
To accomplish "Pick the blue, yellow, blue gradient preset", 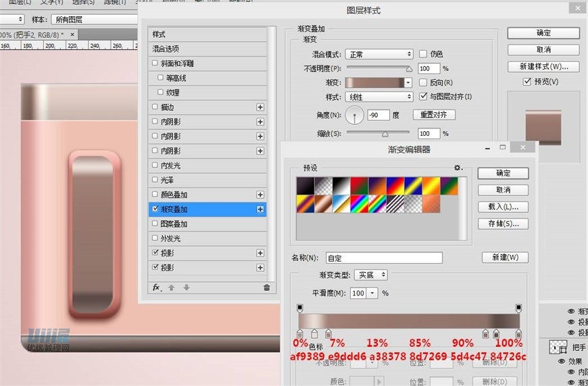I will coord(413,186).
